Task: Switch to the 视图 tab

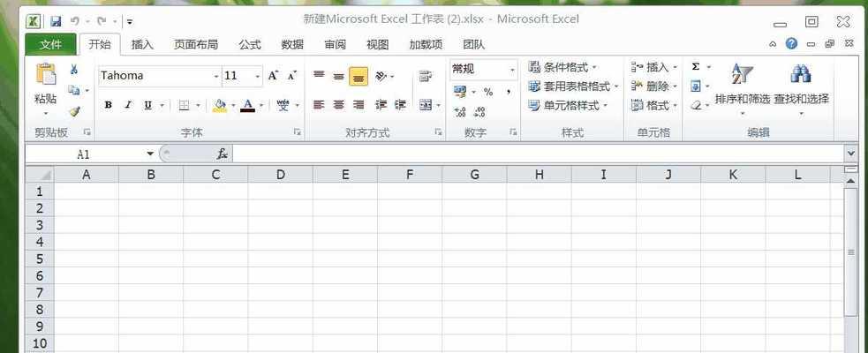Action: [378, 45]
